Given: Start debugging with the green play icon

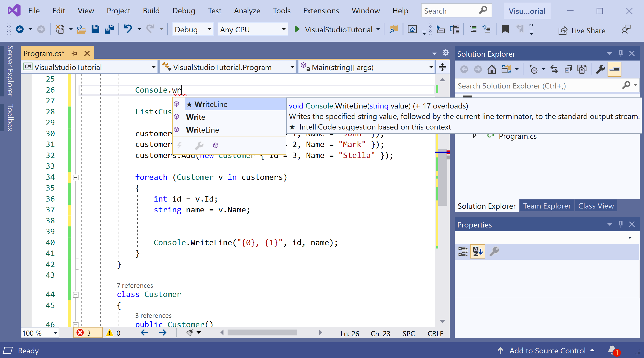Looking at the screenshot, I should [x=297, y=29].
